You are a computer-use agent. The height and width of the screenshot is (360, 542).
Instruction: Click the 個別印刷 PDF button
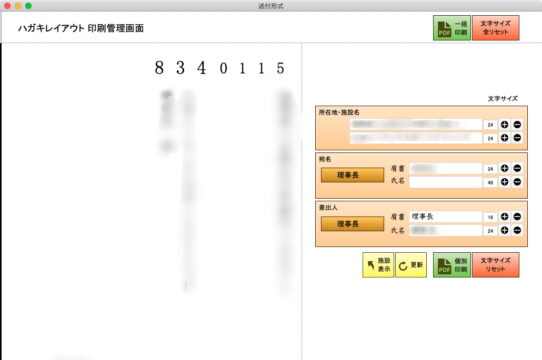coord(452,265)
